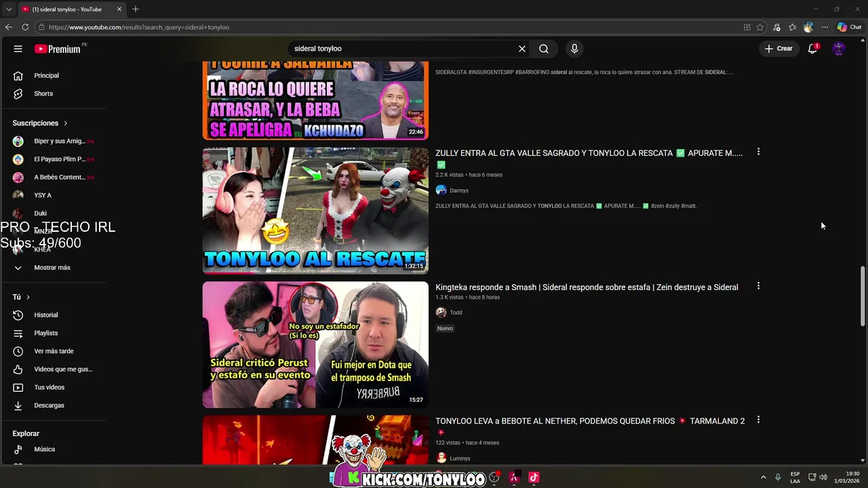The height and width of the screenshot is (488, 868).
Task: Close the sideral tonyloo tab
Action: click(119, 9)
